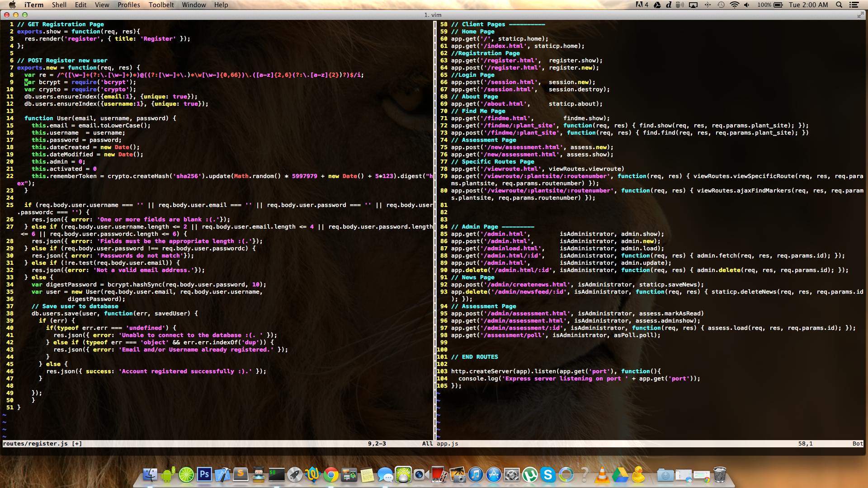Viewport: 868px width, 488px height.
Task: Launch Google Chrome from the dock
Action: click(331, 474)
